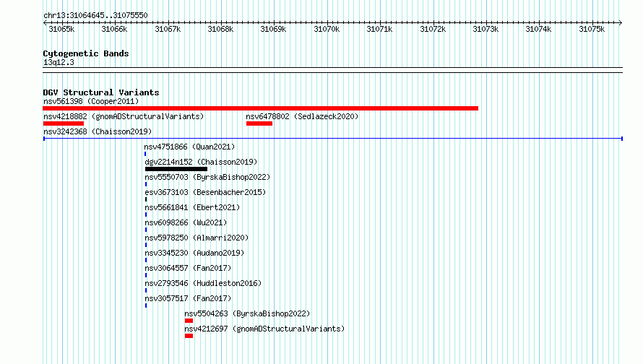Click the blue nsv3242368 span line
This screenshot has width=643, height=364.
click(x=333, y=139)
